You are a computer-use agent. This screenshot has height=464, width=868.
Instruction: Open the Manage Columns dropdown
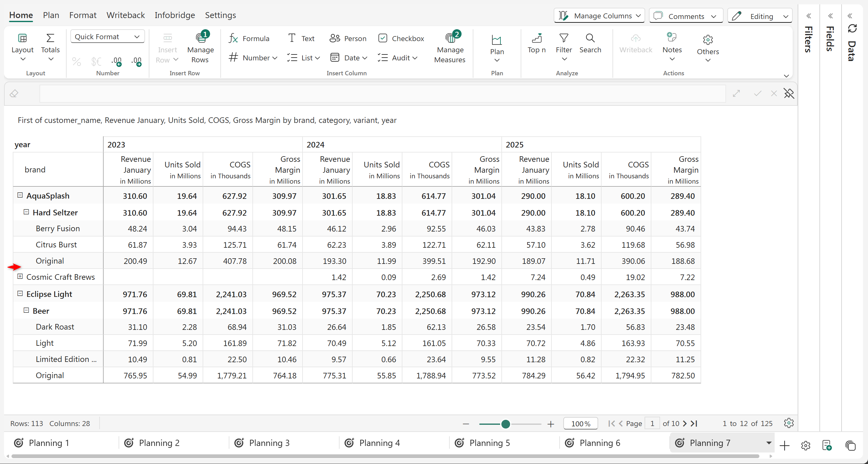(x=599, y=16)
